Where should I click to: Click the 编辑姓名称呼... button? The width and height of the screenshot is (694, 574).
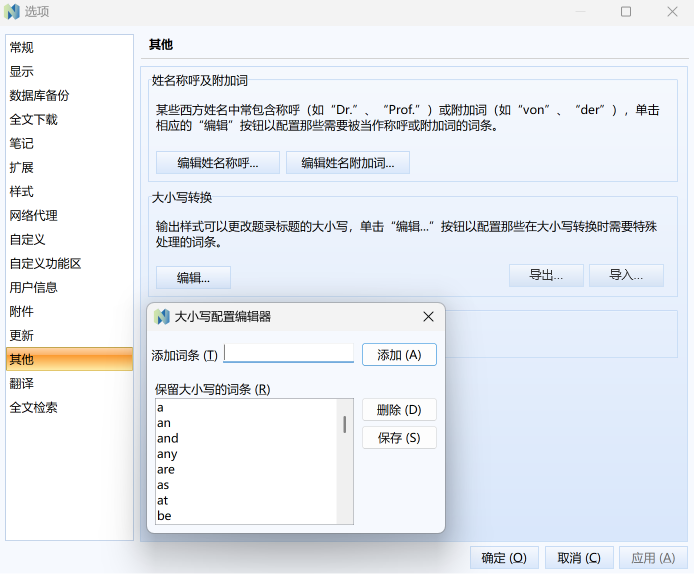click(218, 163)
